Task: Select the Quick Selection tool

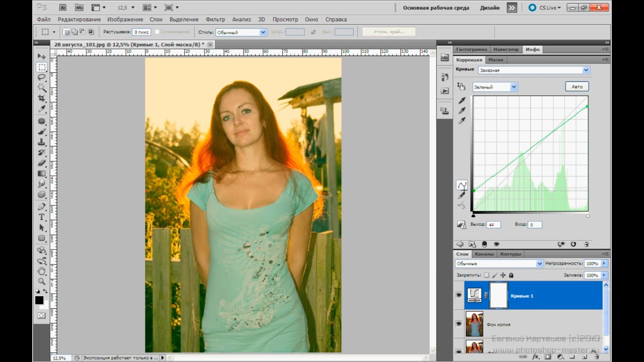Action: pos(42,88)
